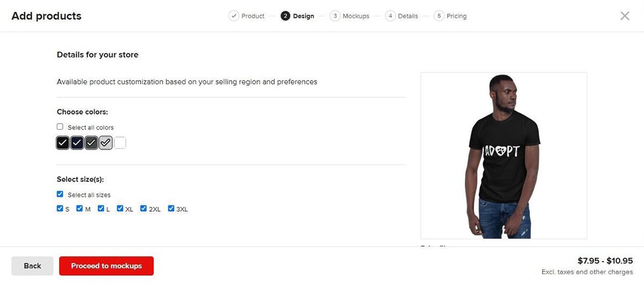Uncheck size S checkbox
The image size is (644, 287).
(x=60, y=209)
